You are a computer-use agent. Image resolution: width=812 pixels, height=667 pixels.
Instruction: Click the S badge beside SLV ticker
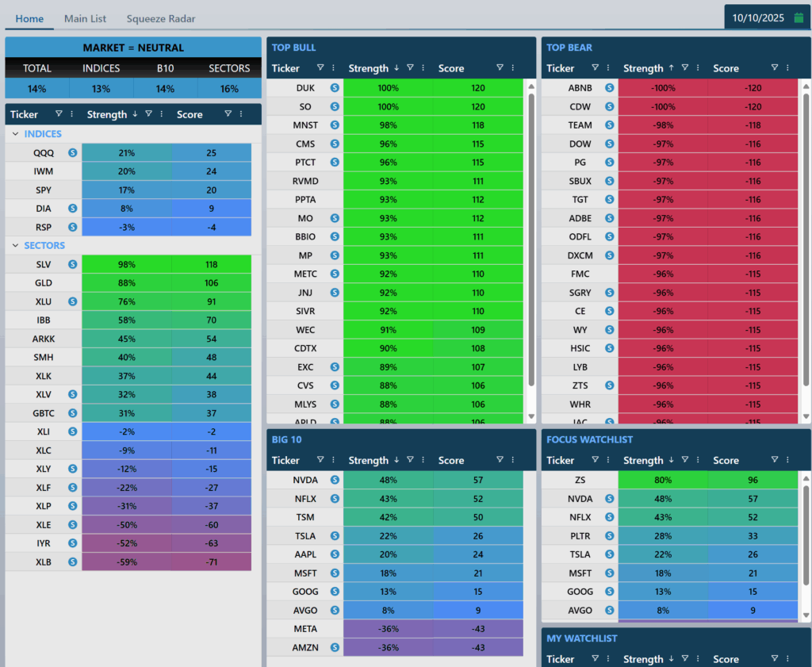pos(73,263)
